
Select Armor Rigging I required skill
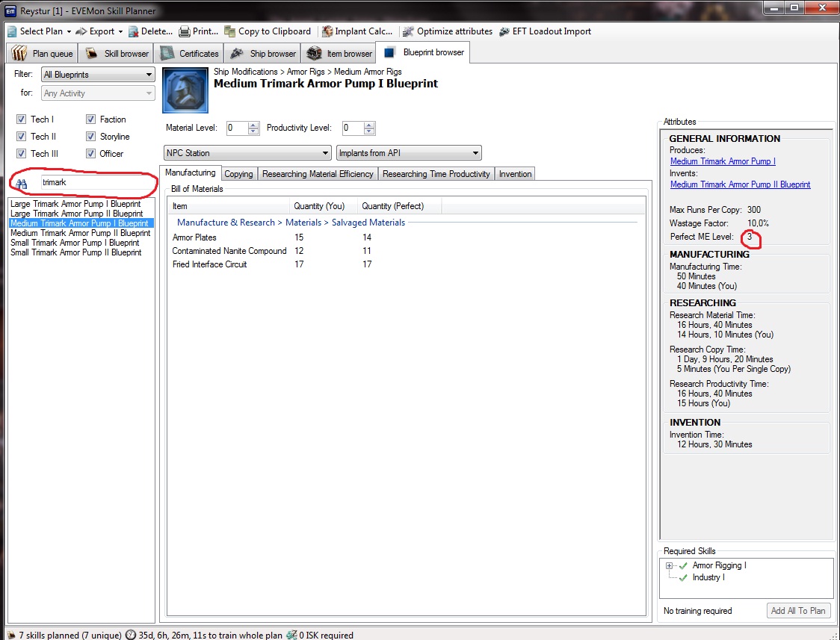click(x=719, y=565)
